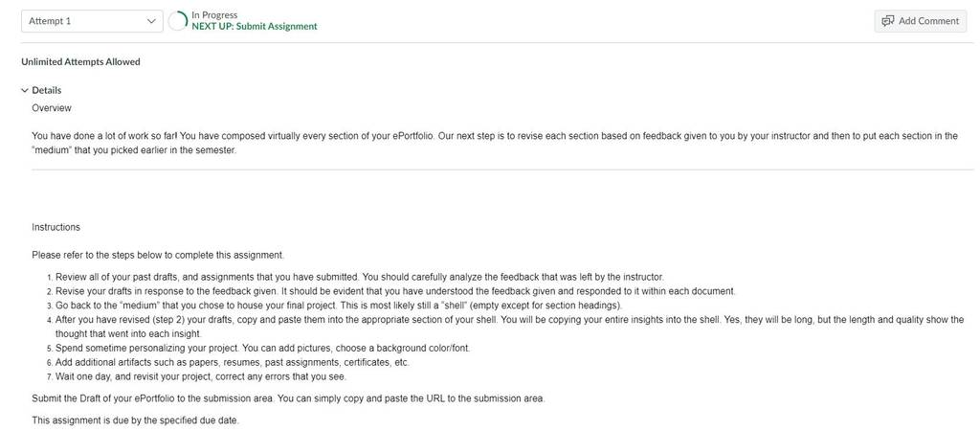The image size is (980, 431).
Task: Click the In Progress circular status icon
Action: pyautogui.click(x=177, y=21)
